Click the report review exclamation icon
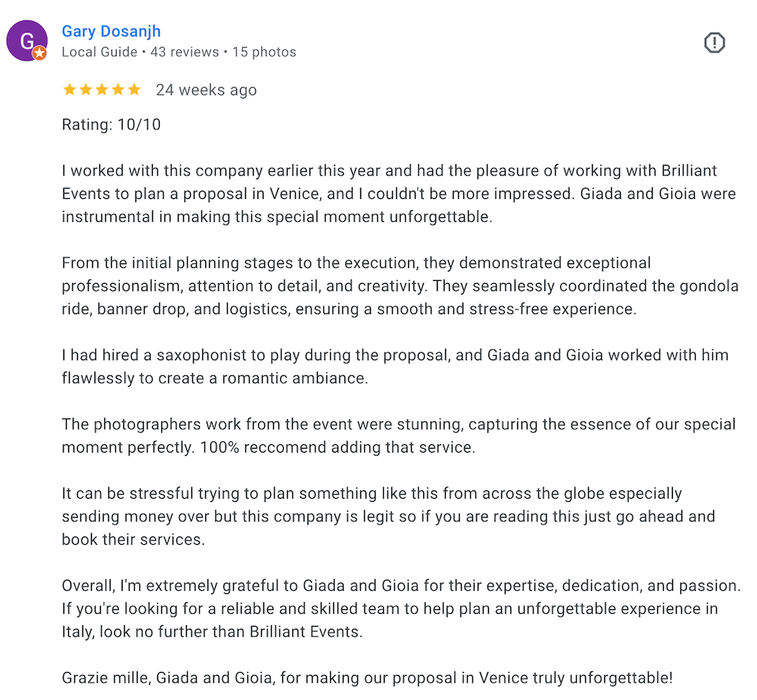 [714, 42]
